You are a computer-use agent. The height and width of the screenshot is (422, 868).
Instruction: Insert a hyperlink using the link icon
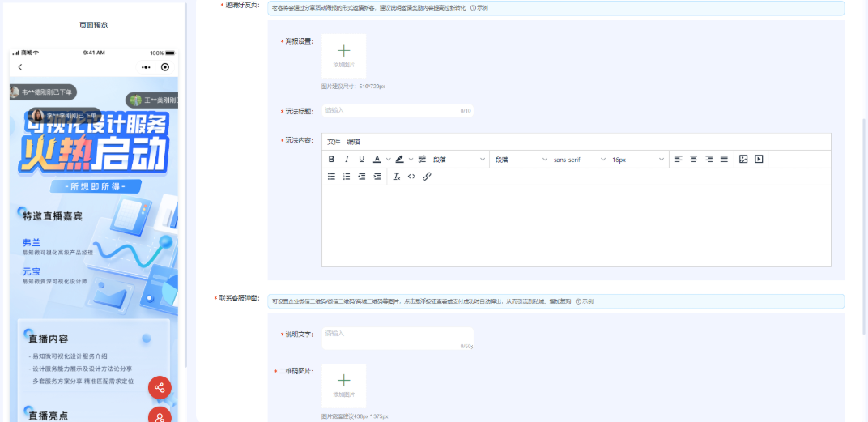tap(428, 177)
